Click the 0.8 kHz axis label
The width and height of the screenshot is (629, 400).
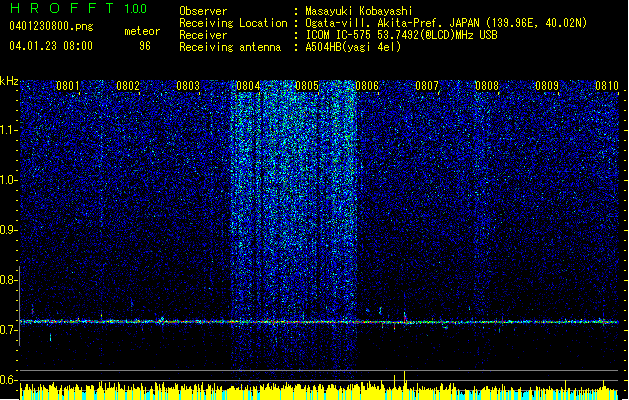coord(8,280)
